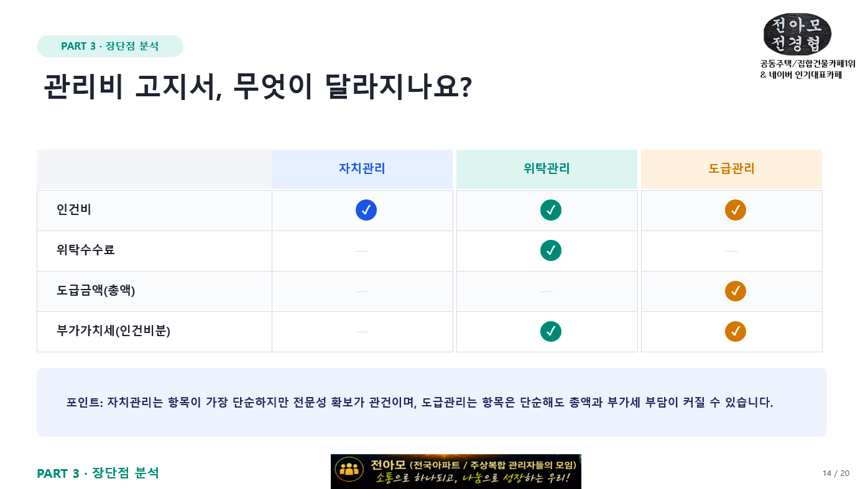Viewport: 868px width, 489px height.
Task: Click the blue checkmark for 자치관리 인건비
Action: pos(366,210)
